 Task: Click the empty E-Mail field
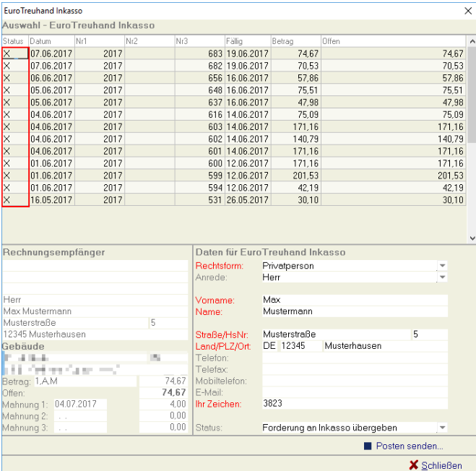(x=355, y=392)
